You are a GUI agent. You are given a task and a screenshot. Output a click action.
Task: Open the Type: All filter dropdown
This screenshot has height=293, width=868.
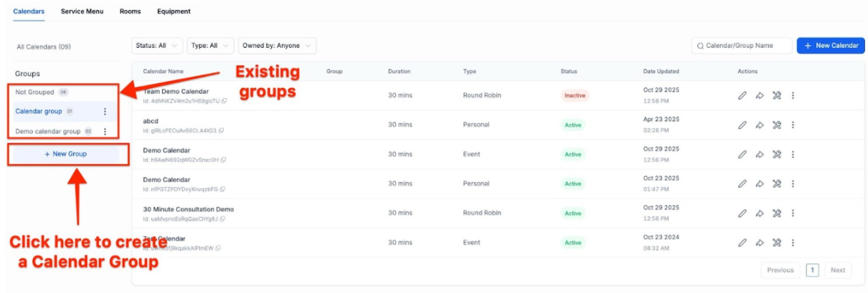(x=210, y=46)
